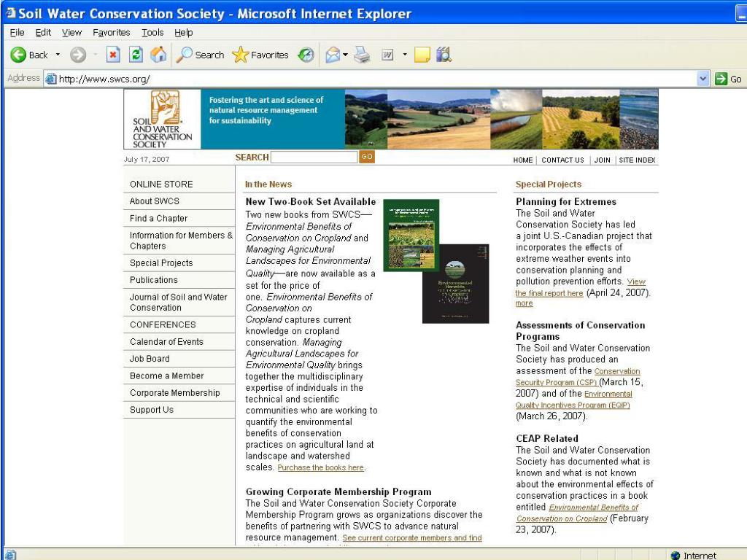Image resolution: width=747 pixels, height=560 pixels.
Task: Click the Mail envelope icon
Action: [333, 55]
